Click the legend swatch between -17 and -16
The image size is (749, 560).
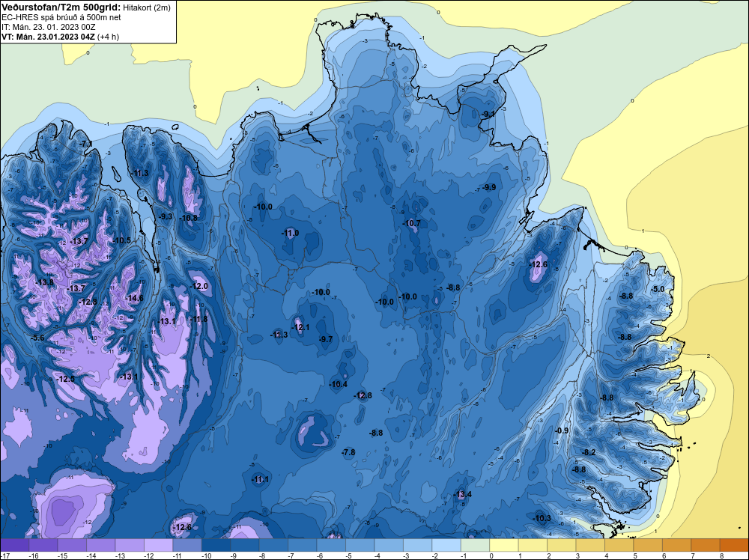[15, 545]
